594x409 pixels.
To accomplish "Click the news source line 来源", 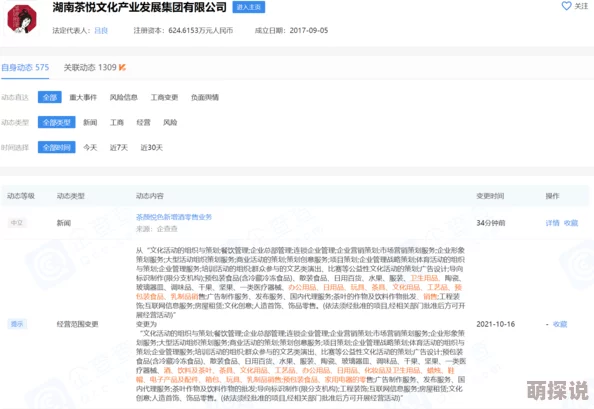I will [x=157, y=229].
